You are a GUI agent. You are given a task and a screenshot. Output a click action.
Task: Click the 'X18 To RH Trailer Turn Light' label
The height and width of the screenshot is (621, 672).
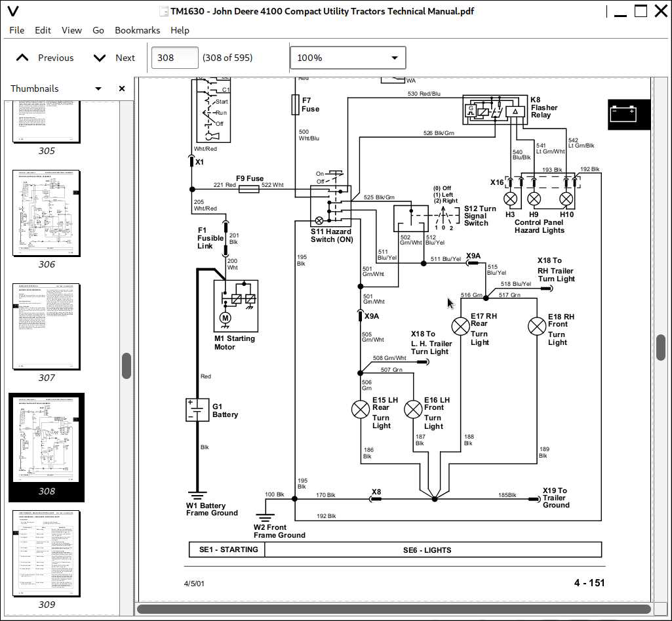click(x=556, y=270)
